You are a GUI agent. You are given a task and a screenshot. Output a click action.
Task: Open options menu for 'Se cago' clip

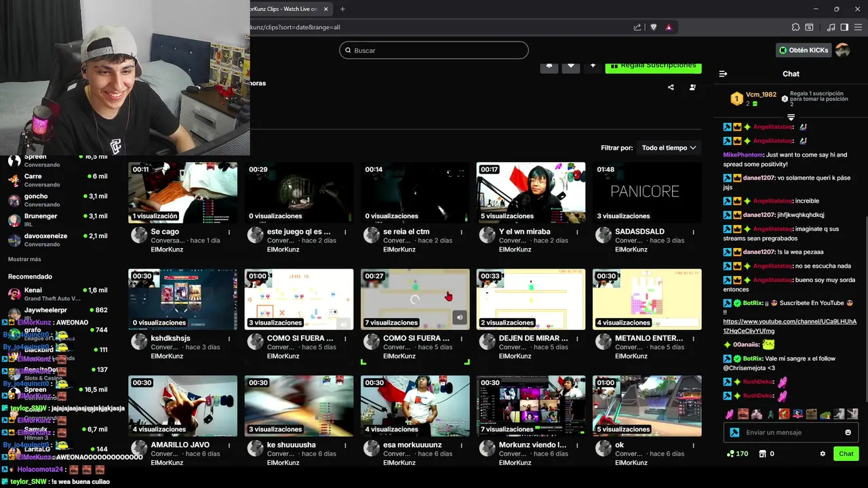pos(229,232)
